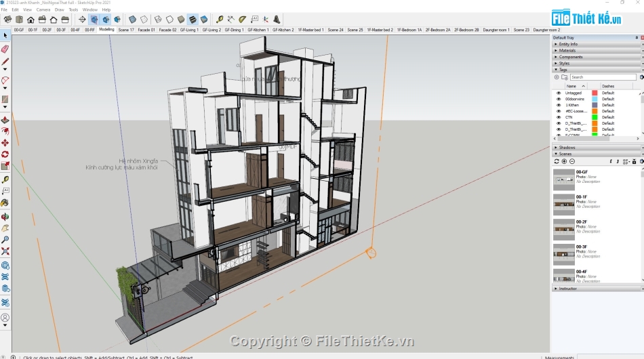The width and height of the screenshot is (644, 359).
Task: Click the Update Scenes refresh icon
Action: click(557, 162)
